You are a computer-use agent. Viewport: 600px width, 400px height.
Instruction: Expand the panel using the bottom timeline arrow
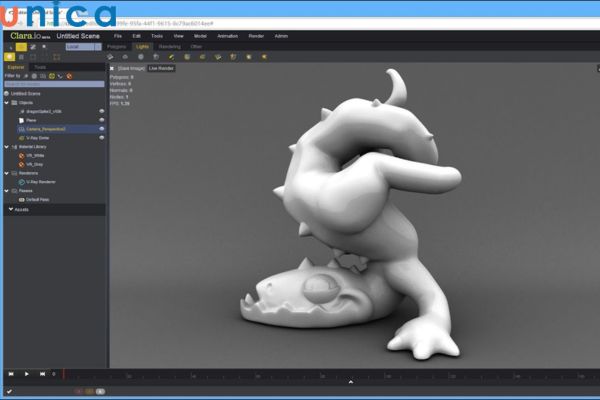(x=350, y=382)
